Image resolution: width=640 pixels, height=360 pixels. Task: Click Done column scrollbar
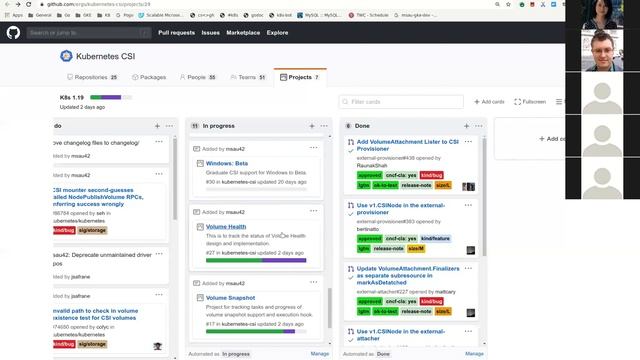(484, 197)
